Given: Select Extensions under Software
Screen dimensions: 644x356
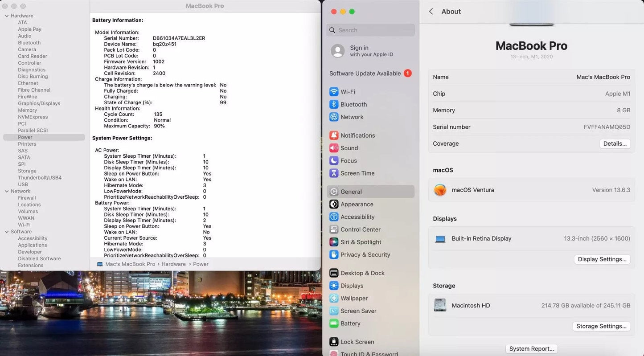Looking at the screenshot, I should 30,266.
